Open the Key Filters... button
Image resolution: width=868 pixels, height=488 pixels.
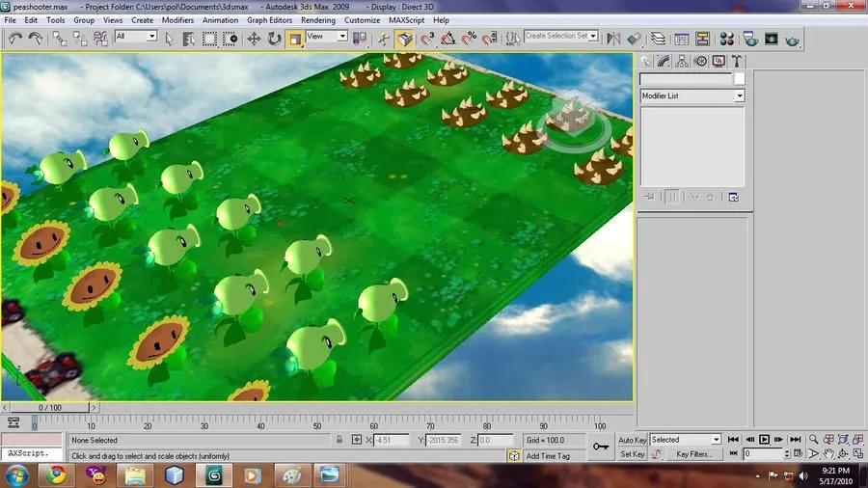point(694,454)
